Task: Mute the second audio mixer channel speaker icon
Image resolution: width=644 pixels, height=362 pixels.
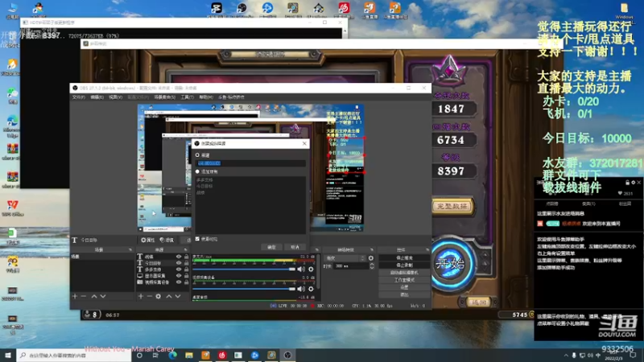Action: (x=301, y=289)
